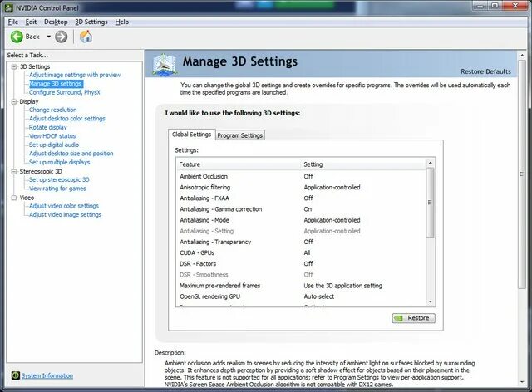Collapse the Display tree node
532x392 pixels.
coord(14,101)
